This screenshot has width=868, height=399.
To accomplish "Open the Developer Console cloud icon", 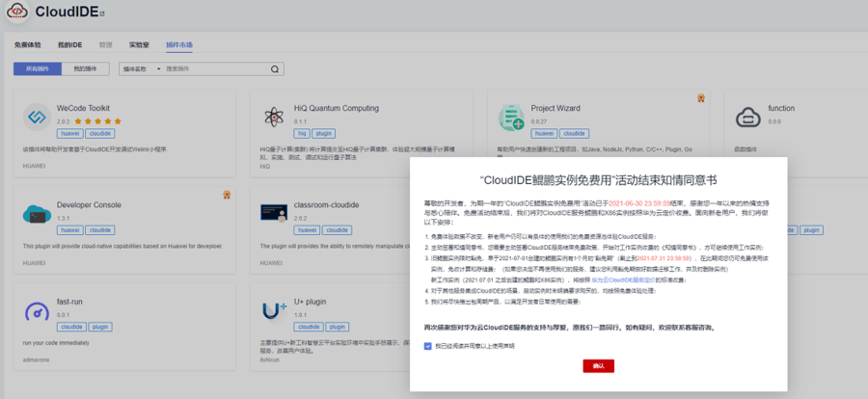I will [x=37, y=214].
